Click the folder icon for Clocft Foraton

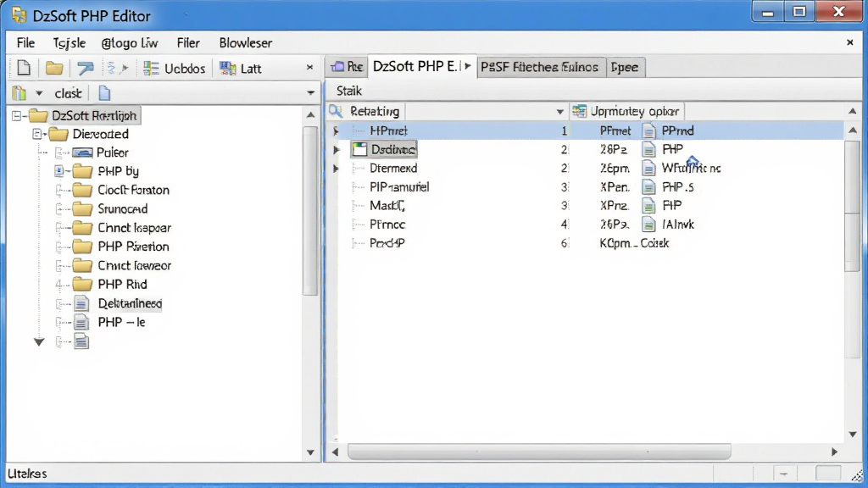coord(82,191)
